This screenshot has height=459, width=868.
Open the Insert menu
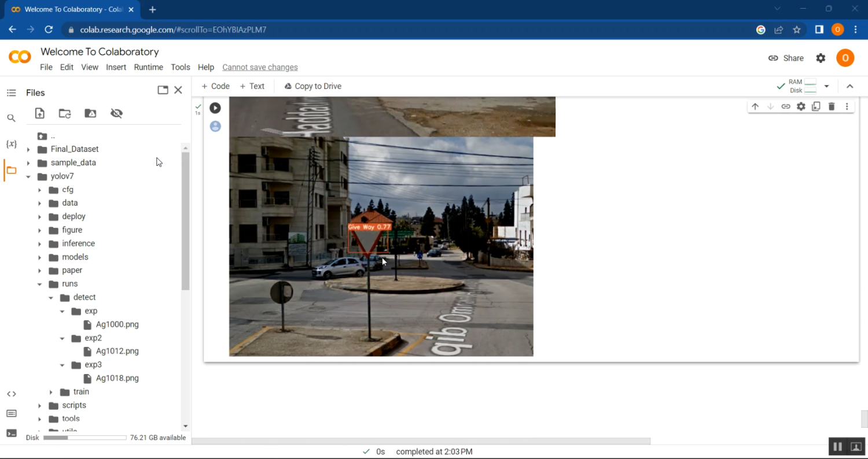click(x=116, y=67)
